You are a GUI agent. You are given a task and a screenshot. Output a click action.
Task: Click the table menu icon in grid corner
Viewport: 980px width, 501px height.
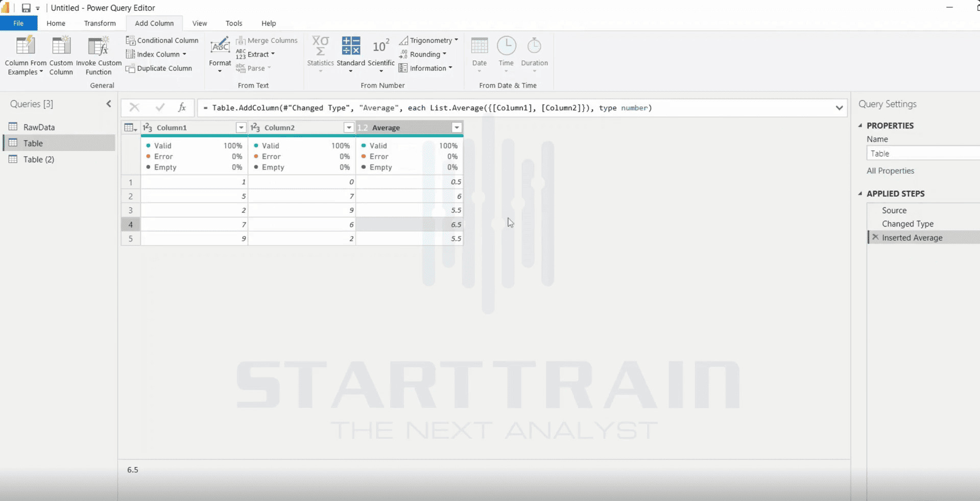tap(131, 128)
